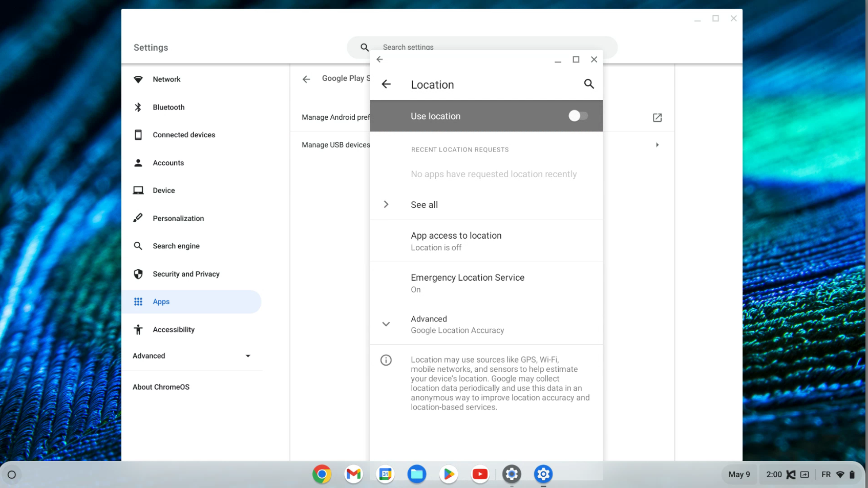This screenshot has height=488, width=868.
Task: Open App access to location
Action: [x=486, y=241]
